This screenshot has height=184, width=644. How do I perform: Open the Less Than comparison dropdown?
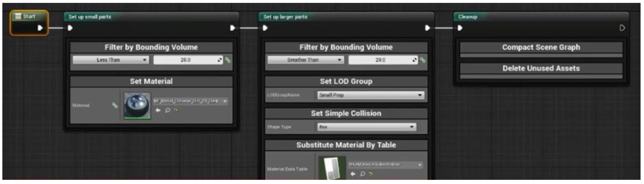tap(111, 60)
